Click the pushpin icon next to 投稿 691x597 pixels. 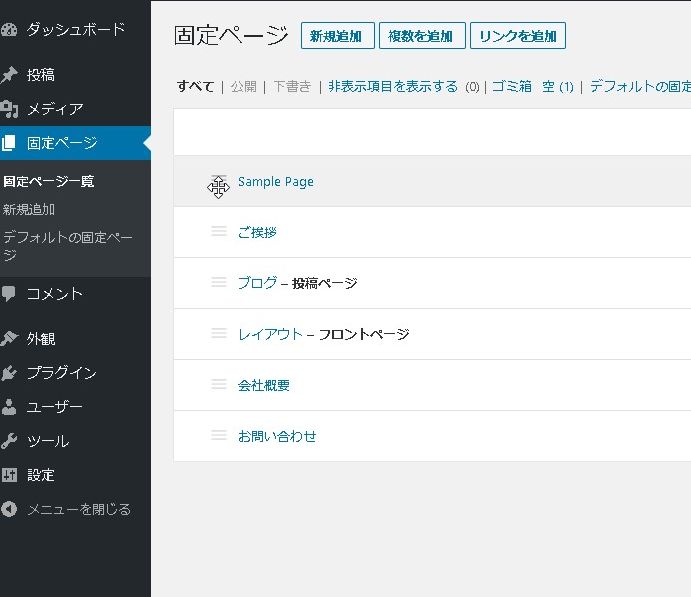(x=9, y=75)
